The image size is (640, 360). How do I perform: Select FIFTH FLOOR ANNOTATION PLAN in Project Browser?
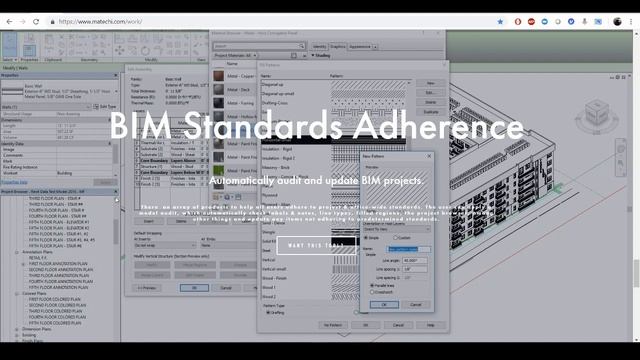(58, 287)
